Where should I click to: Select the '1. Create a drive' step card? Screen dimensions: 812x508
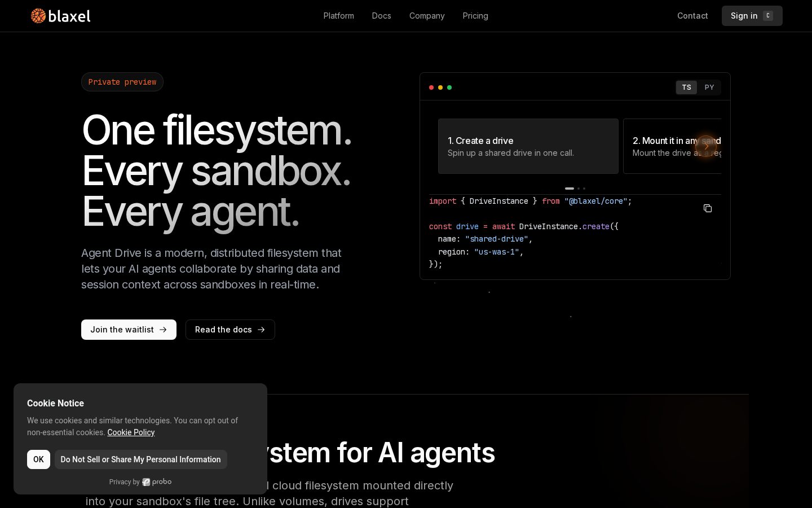(528, 146)
